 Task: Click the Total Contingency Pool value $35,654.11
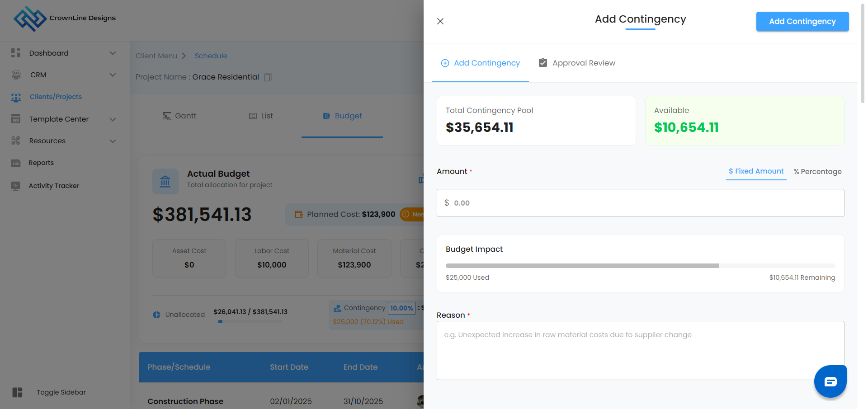[x=480, y=127]
